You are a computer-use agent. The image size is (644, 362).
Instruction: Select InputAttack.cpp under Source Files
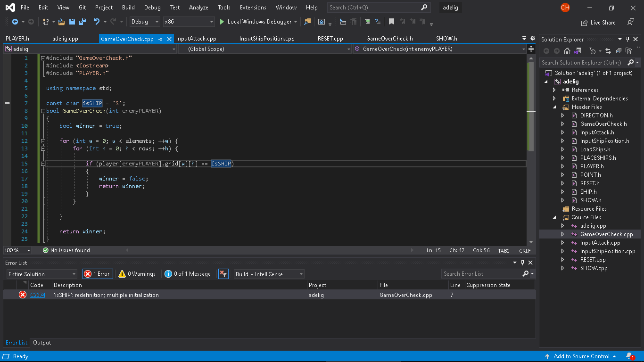[x=600, y=243]
